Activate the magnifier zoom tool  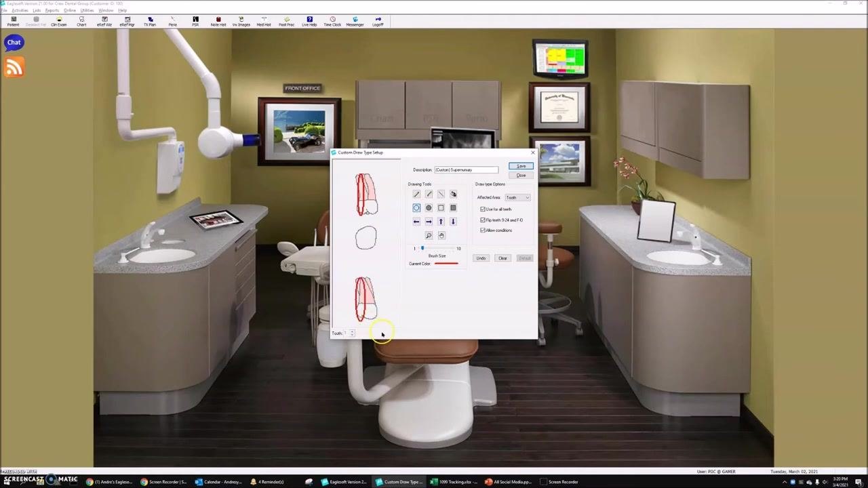point(429,235)
